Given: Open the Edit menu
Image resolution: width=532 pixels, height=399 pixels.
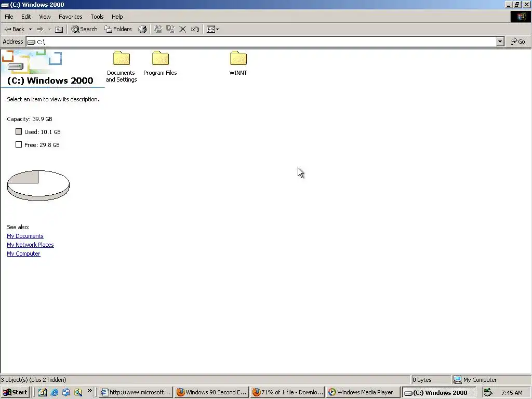Looking at the screenshot, I should pyautogui.click(x=26, y=17).
